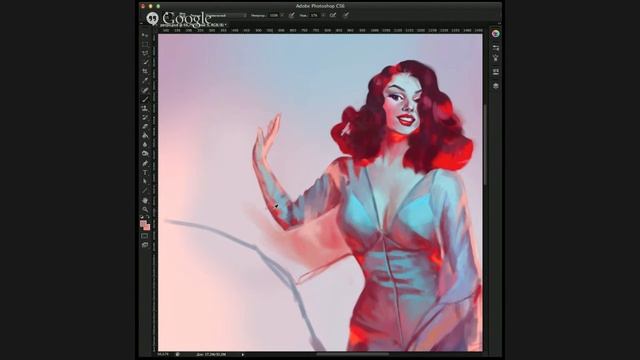Open the status bar document info arrow
The width and height of the screenshot is (640, 360).
(x=243, y=354)
